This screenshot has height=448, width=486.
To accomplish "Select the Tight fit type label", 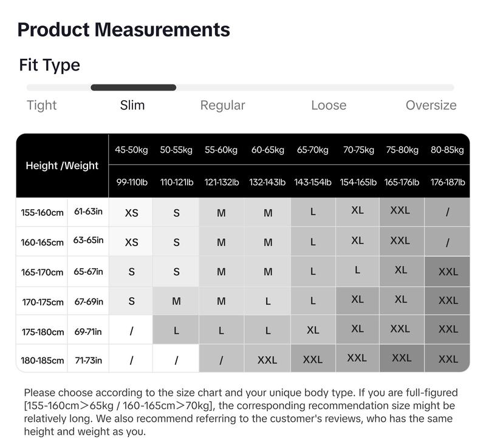I will [41, 105].
